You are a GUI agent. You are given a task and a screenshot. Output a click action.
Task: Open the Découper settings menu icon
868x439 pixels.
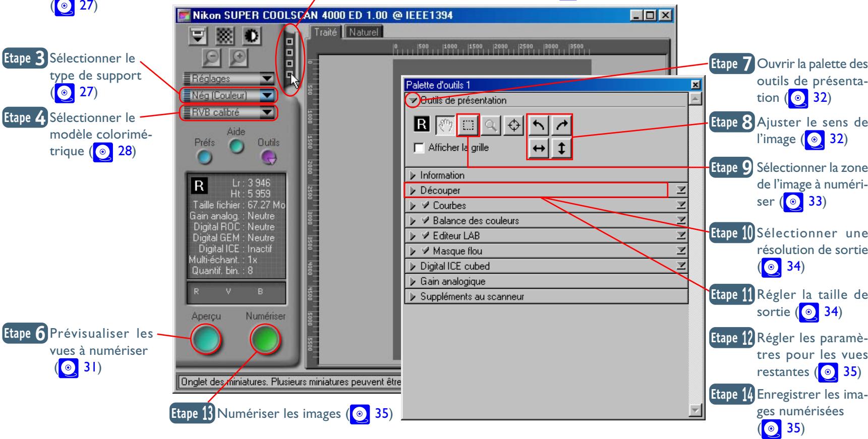pyautogui.click(x=681, y=191)
